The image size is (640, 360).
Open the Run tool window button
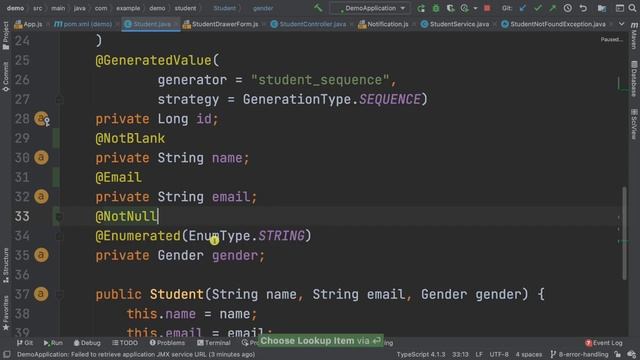(53, 343)
